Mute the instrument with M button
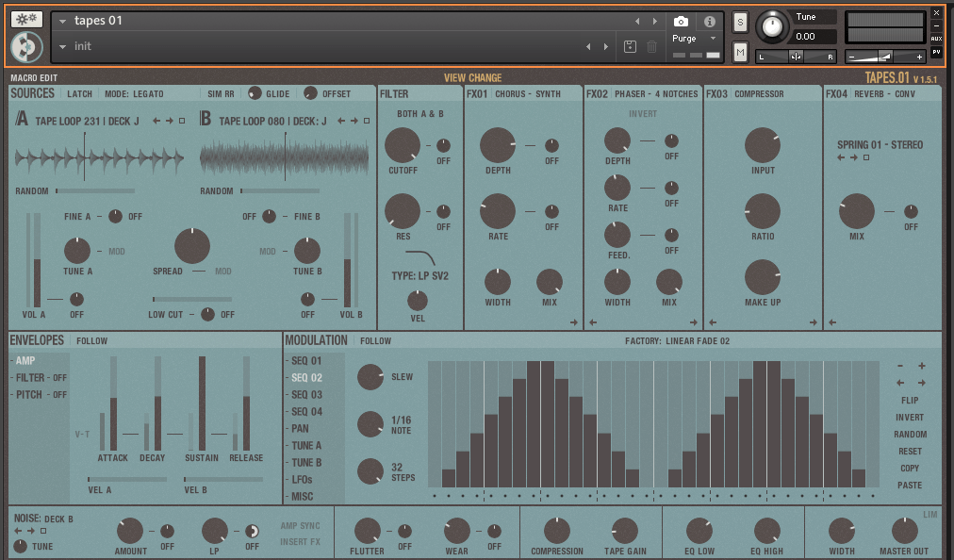This screenshot has width=954, height=560. pos(740,52)
